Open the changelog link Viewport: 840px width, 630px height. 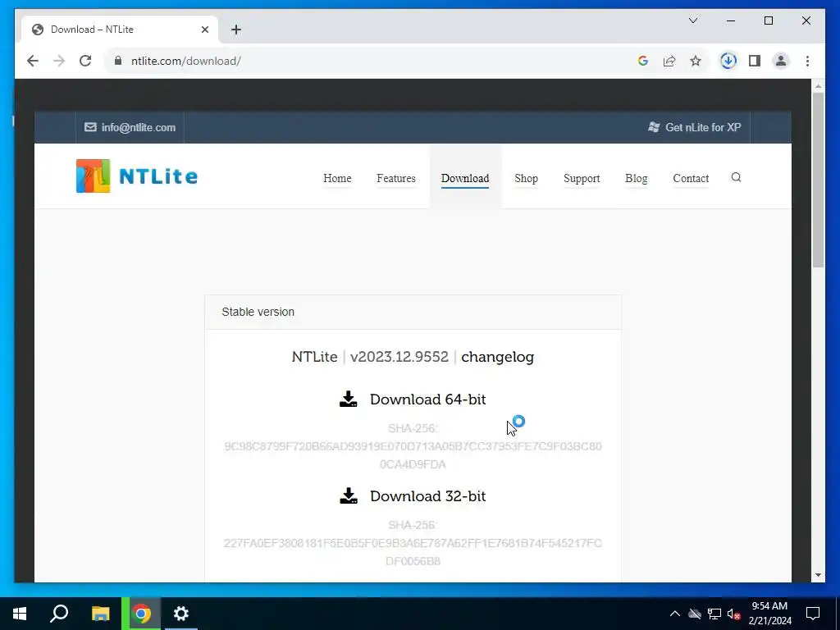point(497,358)
